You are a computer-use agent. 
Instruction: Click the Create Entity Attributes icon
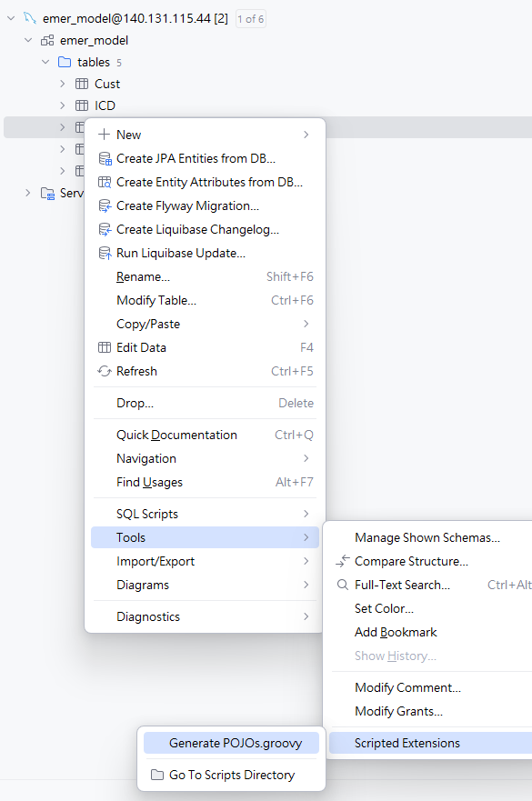coord(105,183)
